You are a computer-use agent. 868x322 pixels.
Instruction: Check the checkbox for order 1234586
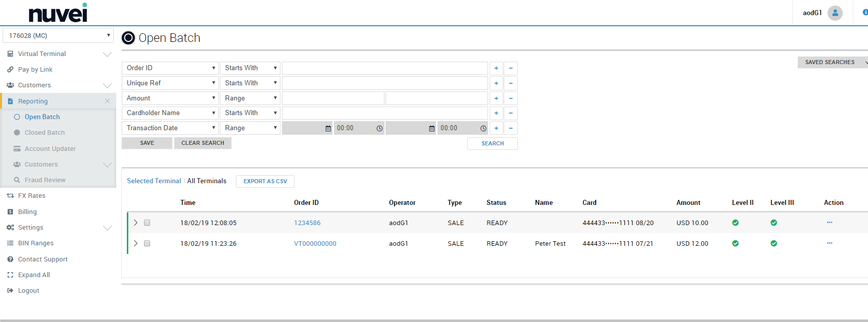(147, 223)
